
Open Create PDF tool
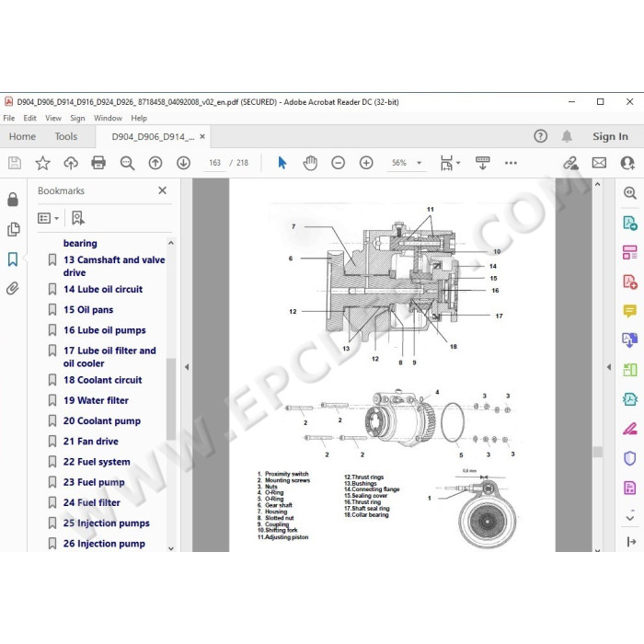(630, 282)
